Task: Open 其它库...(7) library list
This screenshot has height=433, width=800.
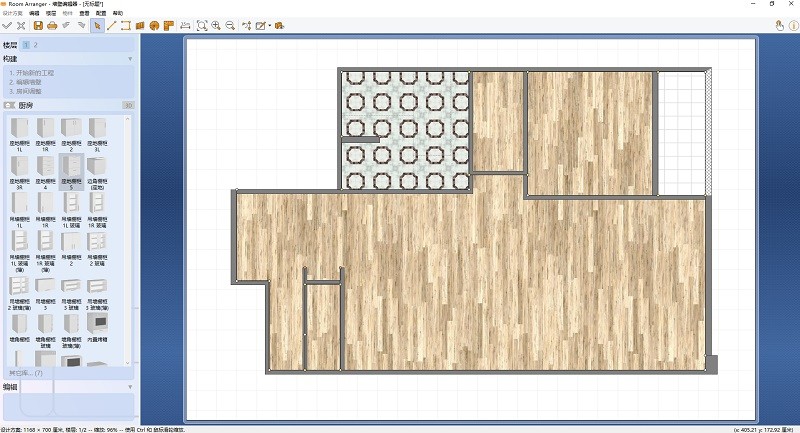Action: pos(26,373)
